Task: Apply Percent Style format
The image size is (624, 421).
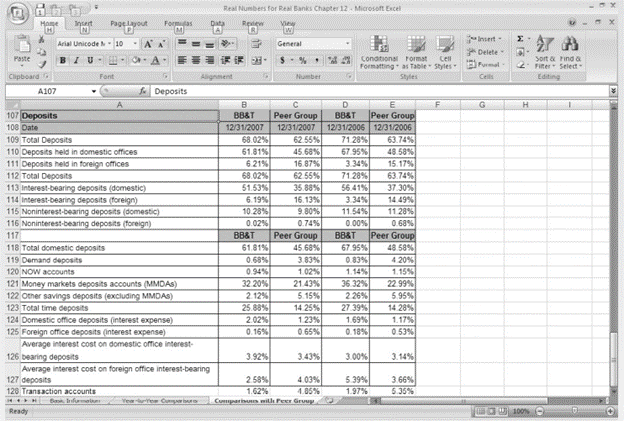Action: click(302, 60)
